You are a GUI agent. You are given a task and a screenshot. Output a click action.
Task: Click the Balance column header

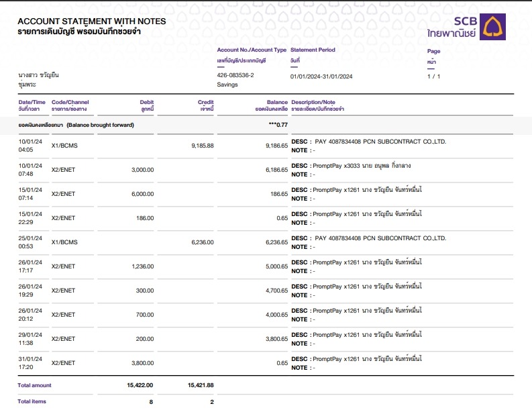pos(277,102)
